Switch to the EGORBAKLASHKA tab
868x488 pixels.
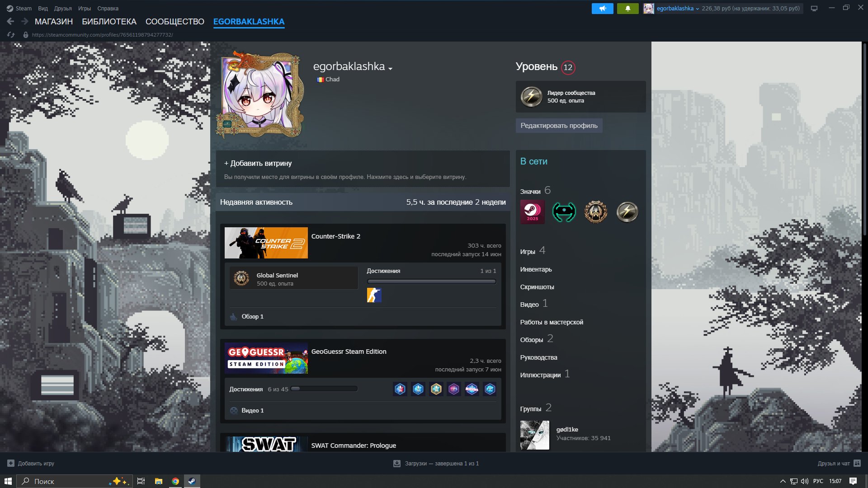pyautogui.click(x=249, y=21)
